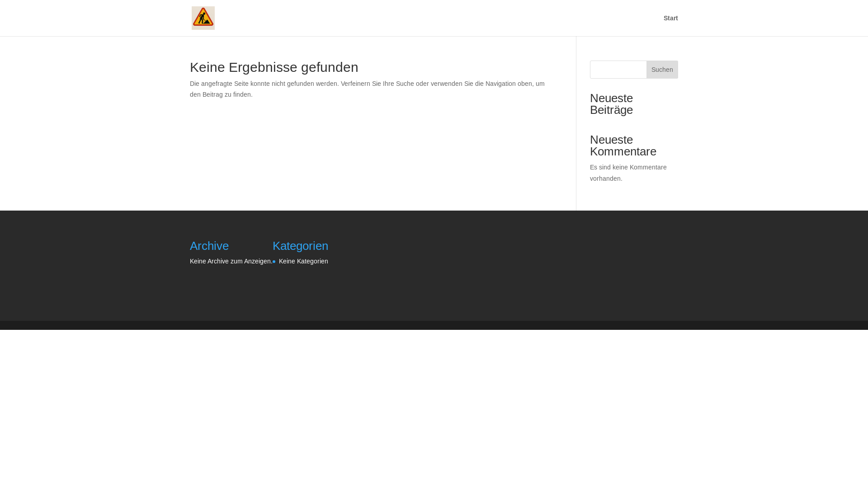
Task: Click the Neueste Beiträge sidebar heading
Action: click(611, 104)
